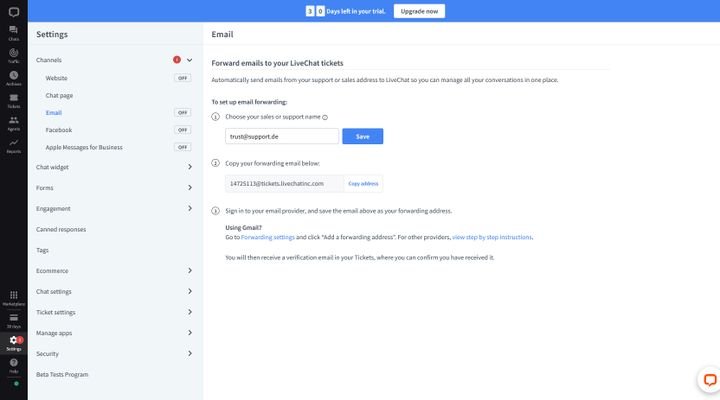Click the red notification badge in Channels

tap(177, 60)
